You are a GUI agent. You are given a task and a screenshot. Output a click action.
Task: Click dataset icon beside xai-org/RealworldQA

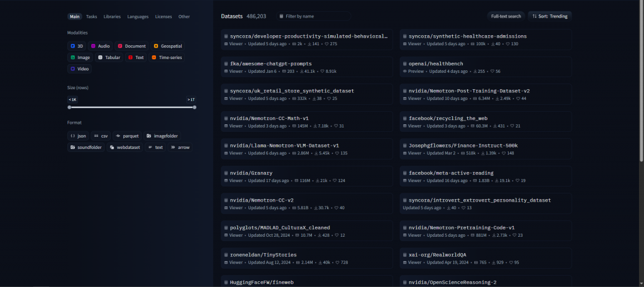[404, 254]
